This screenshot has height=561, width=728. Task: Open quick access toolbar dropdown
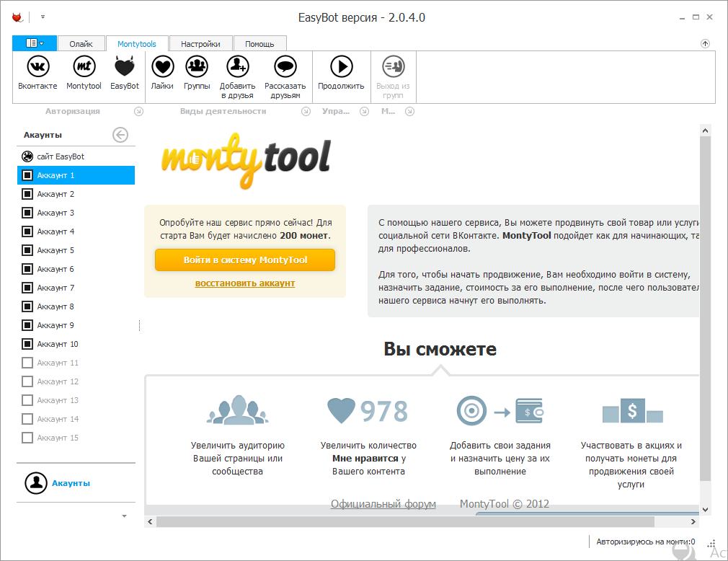click(x=43, y=17)
